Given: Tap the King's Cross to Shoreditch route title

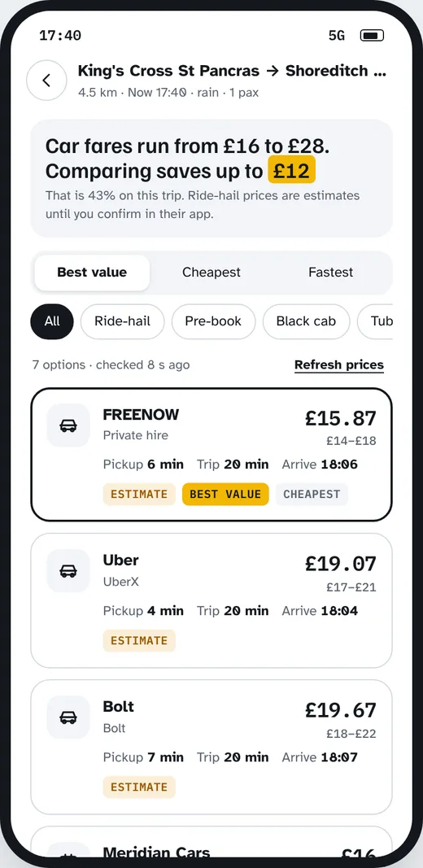Looking at the screenshot, I should click(232, 71).
